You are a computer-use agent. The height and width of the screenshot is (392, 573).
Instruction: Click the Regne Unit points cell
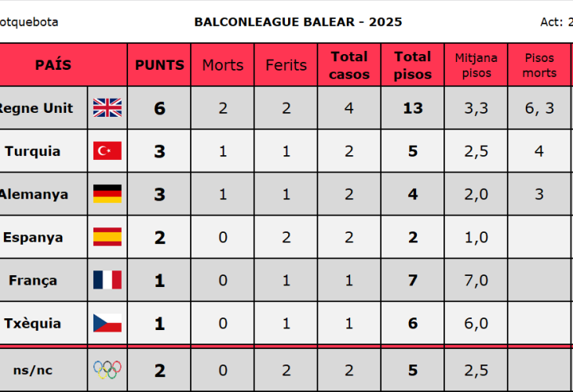coord(159,108)
